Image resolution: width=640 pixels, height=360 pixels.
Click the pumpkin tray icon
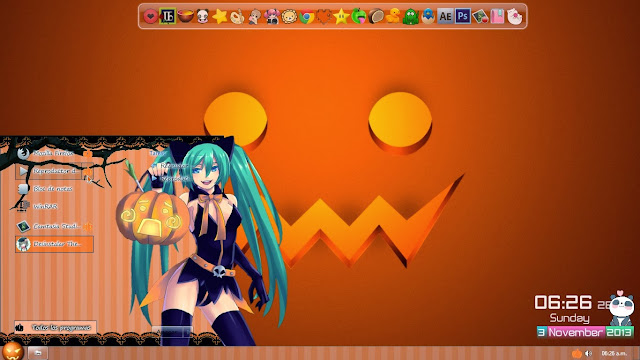[577, 353]
